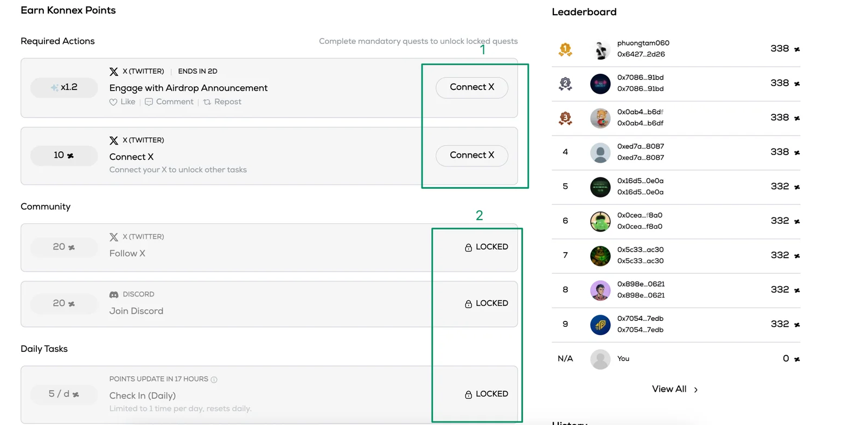868x425 pixels.
Task: Click avatar of 0xed7a...8087
Action: [x=601, y=153]
